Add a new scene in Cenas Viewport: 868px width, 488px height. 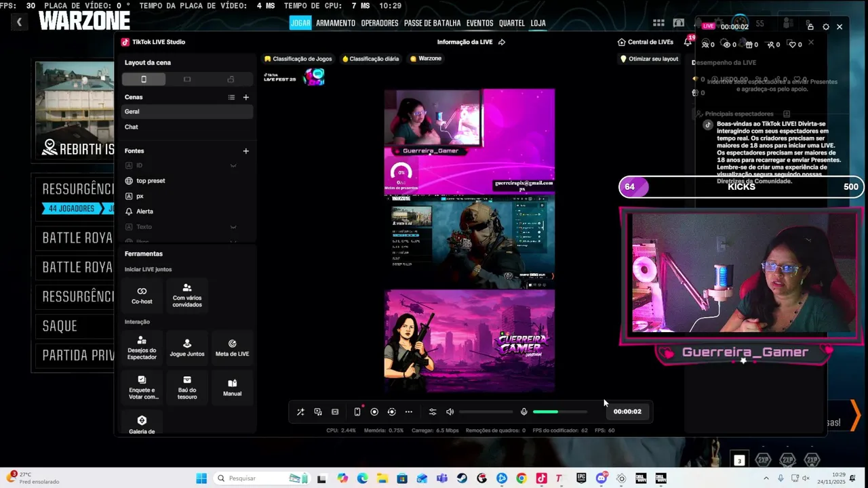(245, 97)
